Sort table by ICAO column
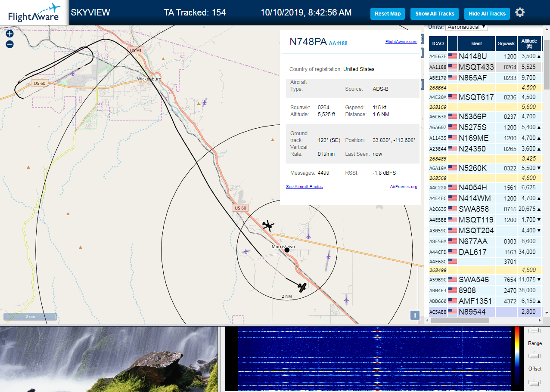This screenshot has width=550, height=392. click(x=438, y=43)
